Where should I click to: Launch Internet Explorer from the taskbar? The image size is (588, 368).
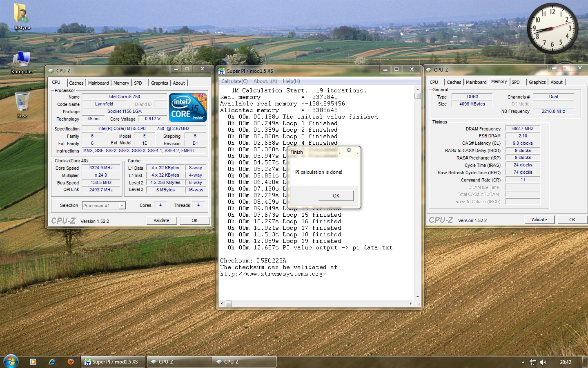click(x=52, y=362)
